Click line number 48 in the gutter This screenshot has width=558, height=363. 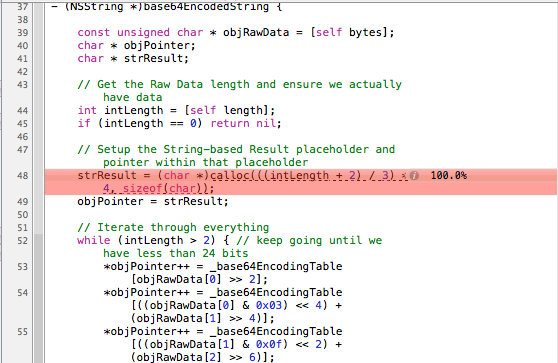coord(22,176)
